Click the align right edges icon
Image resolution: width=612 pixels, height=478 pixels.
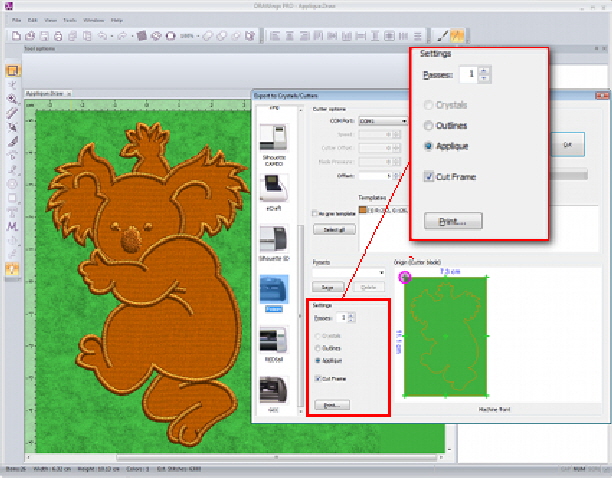[304, 36]
